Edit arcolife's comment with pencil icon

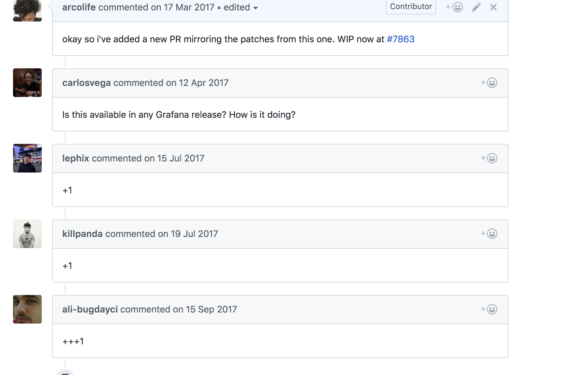pyautogui.click(x=476, y=7)
